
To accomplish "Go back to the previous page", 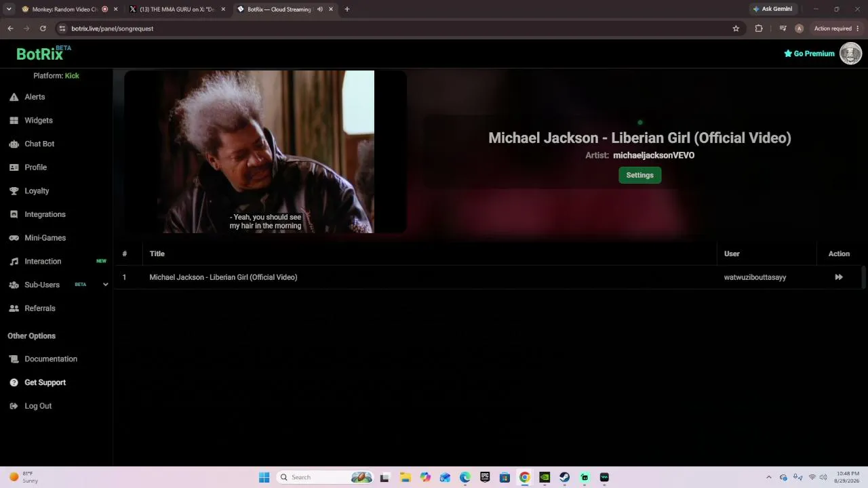I will 10,28.
